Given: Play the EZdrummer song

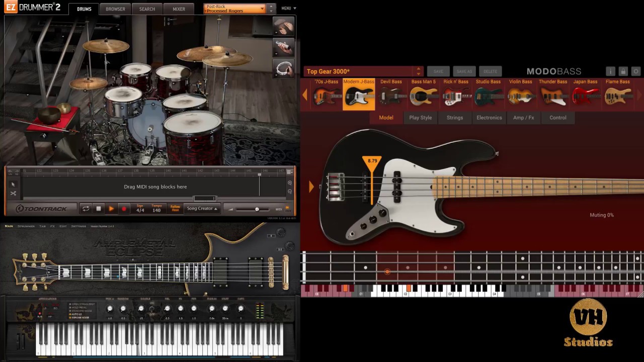Looking at the screenshot, I should pos(111,209).
